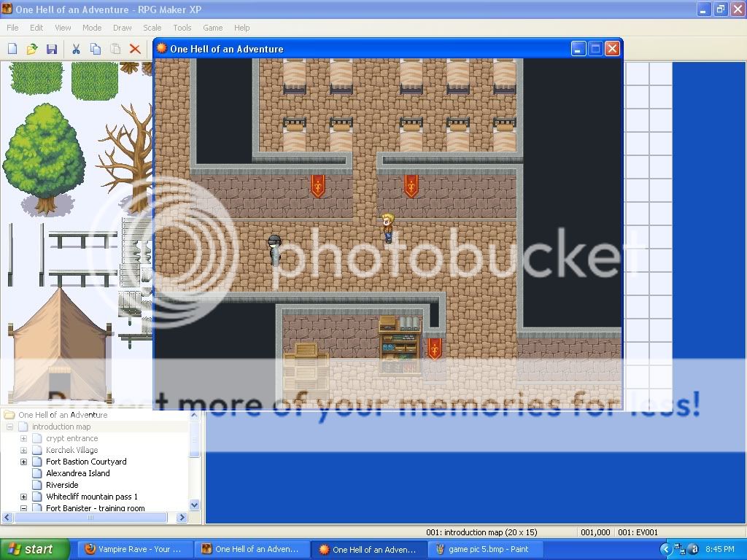Expand the Kerchek Village map node
The height and width of the screenshot is (560, 747).
click(x=23, y=450)
